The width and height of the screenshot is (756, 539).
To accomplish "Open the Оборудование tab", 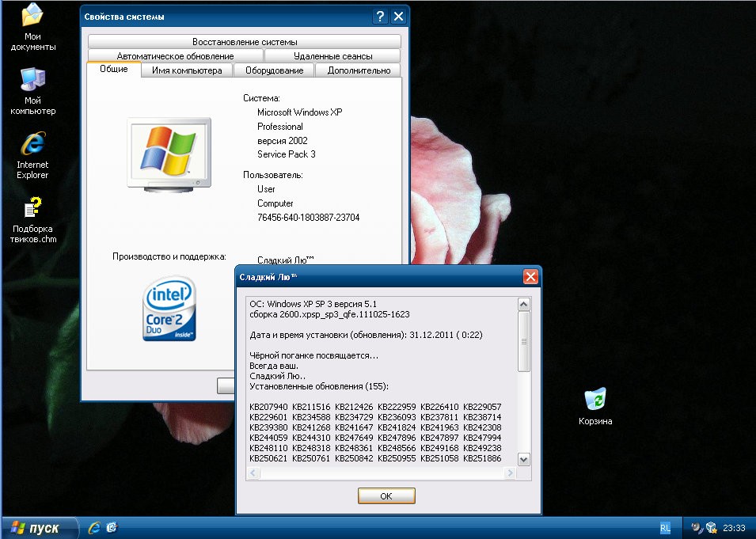I will [x=275, y=70].
